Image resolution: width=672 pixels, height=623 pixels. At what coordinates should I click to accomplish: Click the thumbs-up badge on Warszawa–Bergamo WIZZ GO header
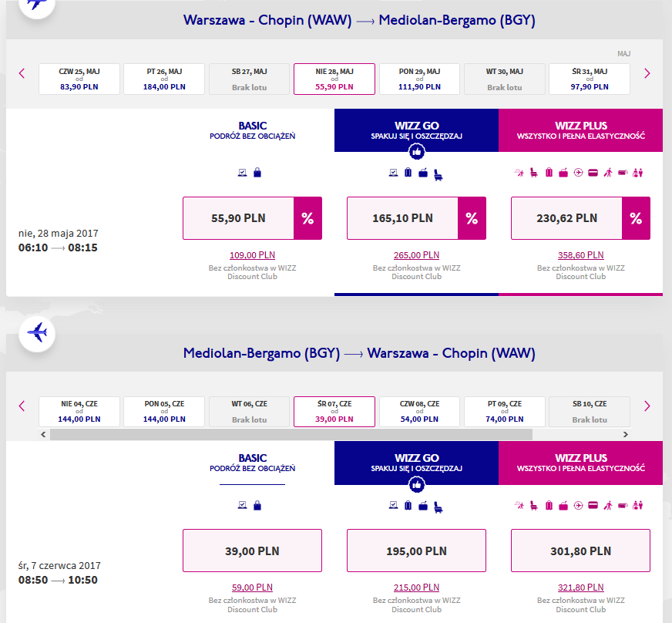(417, 151)
